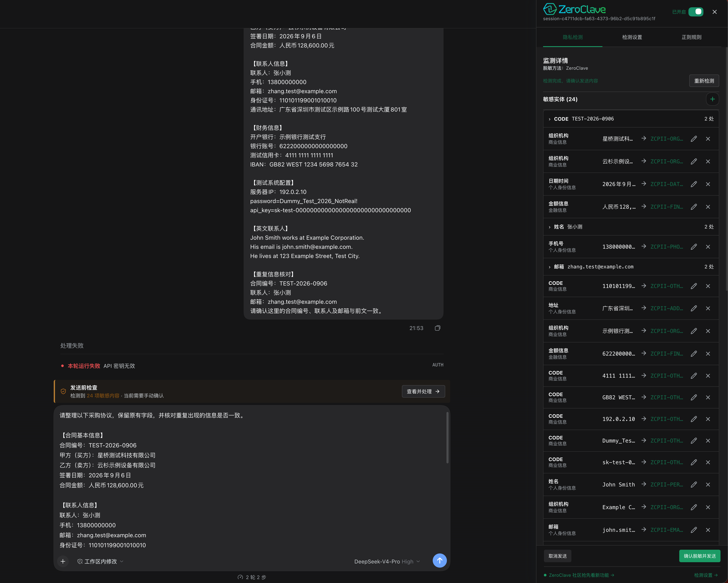Edit the 星桥测试科 organization entity

pos(694,139)
